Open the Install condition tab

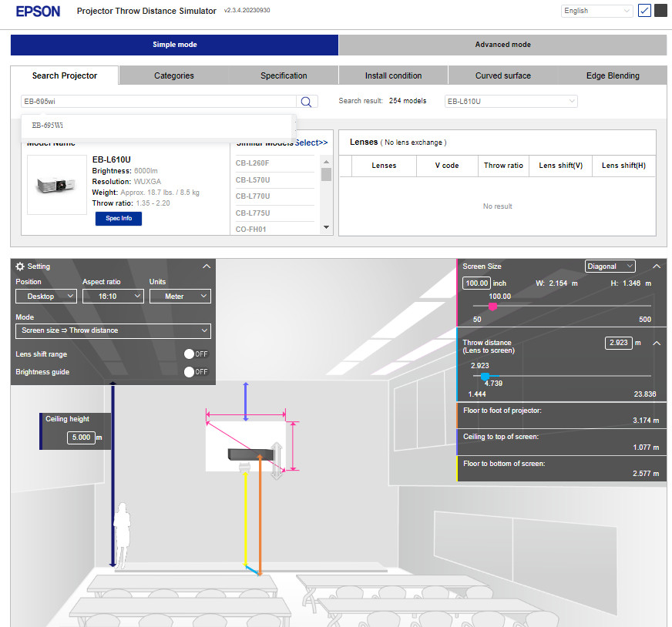394,75
